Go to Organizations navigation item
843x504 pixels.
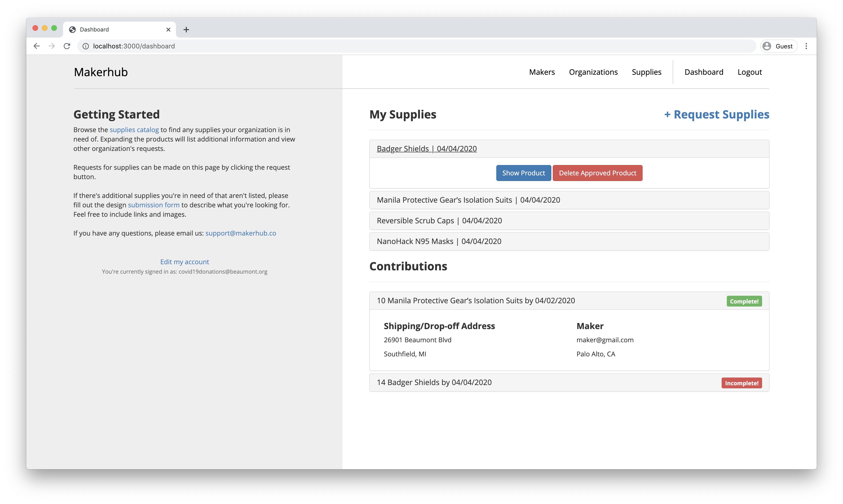tap(593, 72)
